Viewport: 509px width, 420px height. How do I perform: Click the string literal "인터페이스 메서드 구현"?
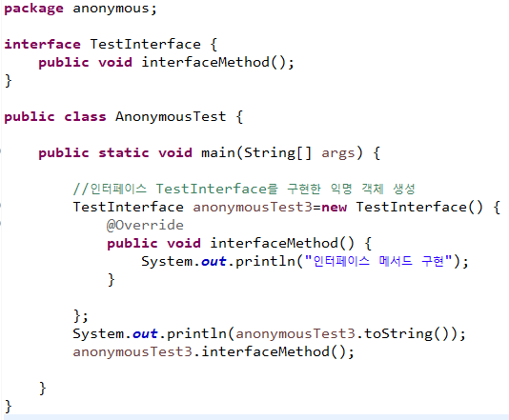378,261
